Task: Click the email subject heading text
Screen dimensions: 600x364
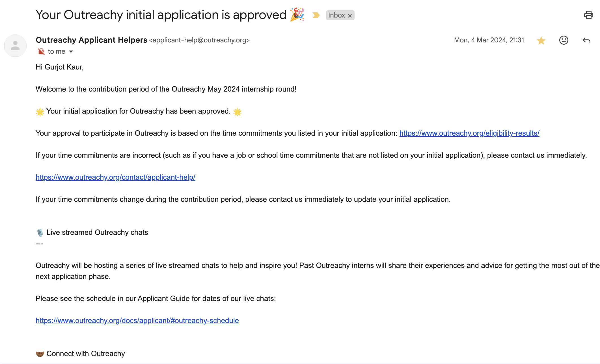Action: click(x=161, y=15)
